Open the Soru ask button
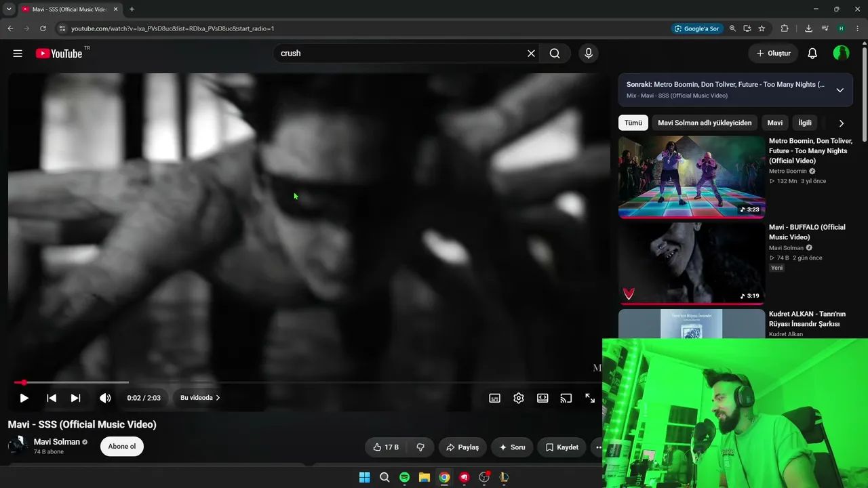Screen dimensions: 868x488 tap(512, 447)
